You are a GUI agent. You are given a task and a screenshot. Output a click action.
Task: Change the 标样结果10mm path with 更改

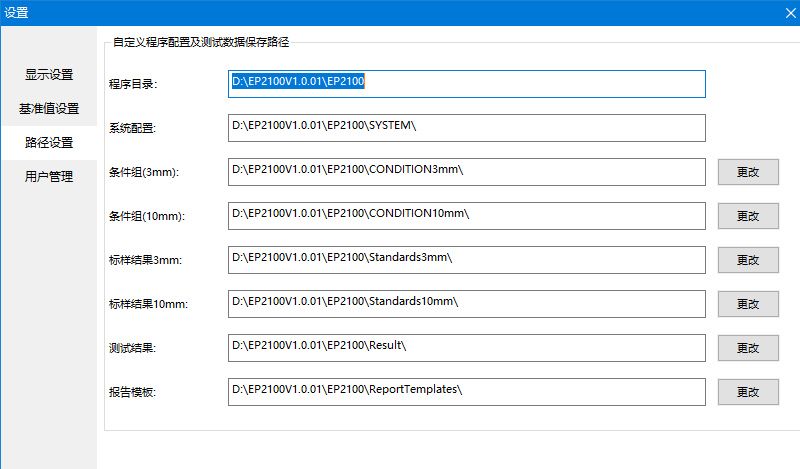(x=748, y=304)
